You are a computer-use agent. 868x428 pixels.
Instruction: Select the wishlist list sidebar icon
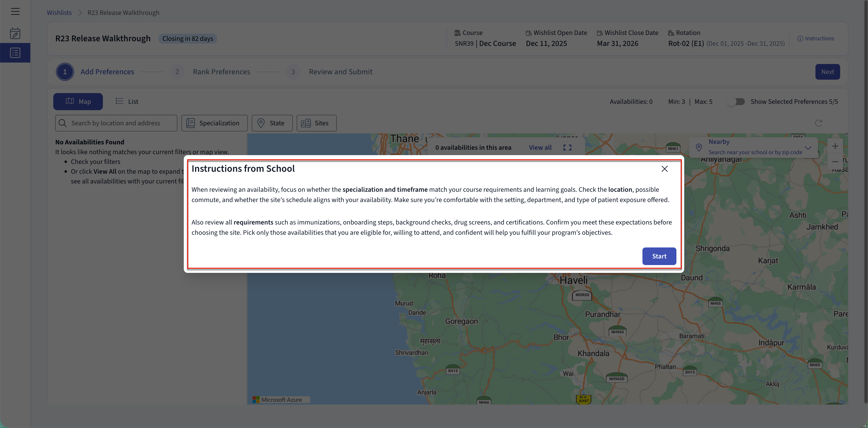(15, 53)
